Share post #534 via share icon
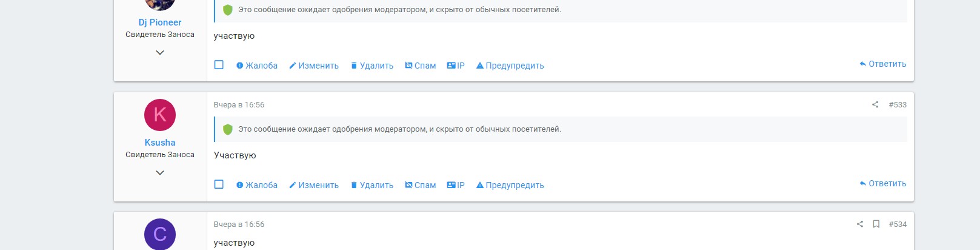 click(859, 224)
